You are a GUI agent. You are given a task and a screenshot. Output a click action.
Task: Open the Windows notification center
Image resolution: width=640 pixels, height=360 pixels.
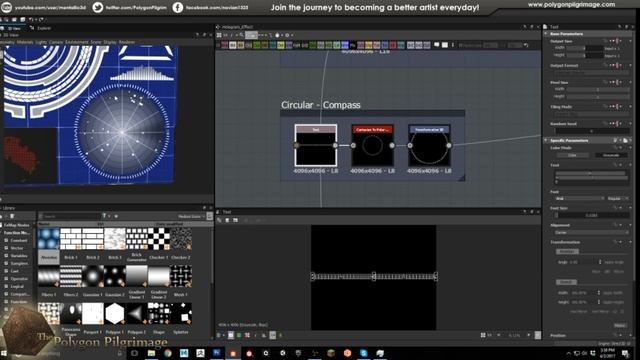pos(625,353)
